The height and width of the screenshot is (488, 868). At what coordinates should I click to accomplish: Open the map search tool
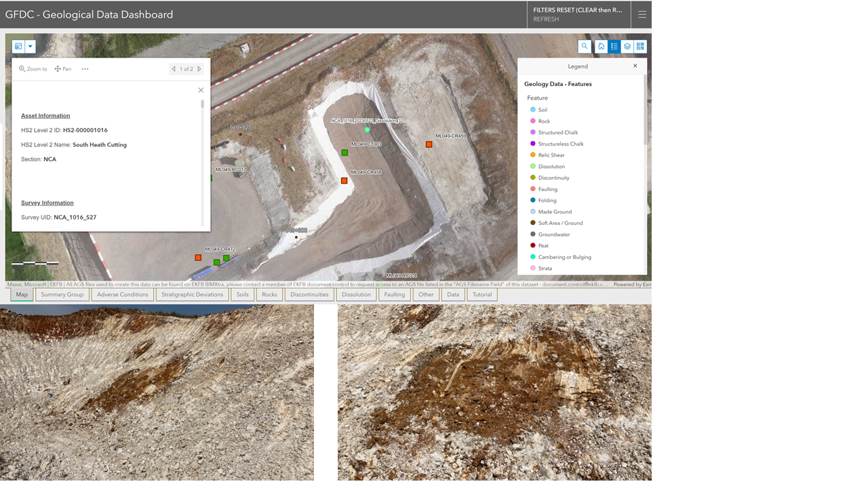585,47
